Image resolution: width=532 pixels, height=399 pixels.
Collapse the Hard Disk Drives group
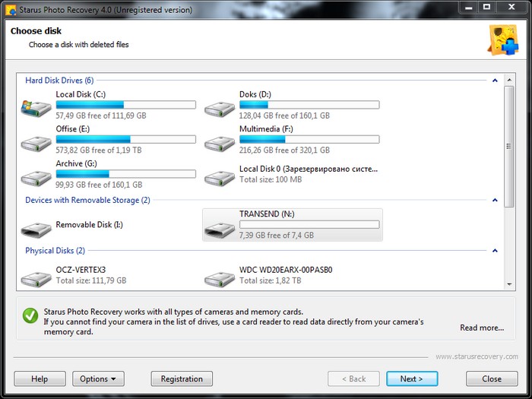pos(495,81)
